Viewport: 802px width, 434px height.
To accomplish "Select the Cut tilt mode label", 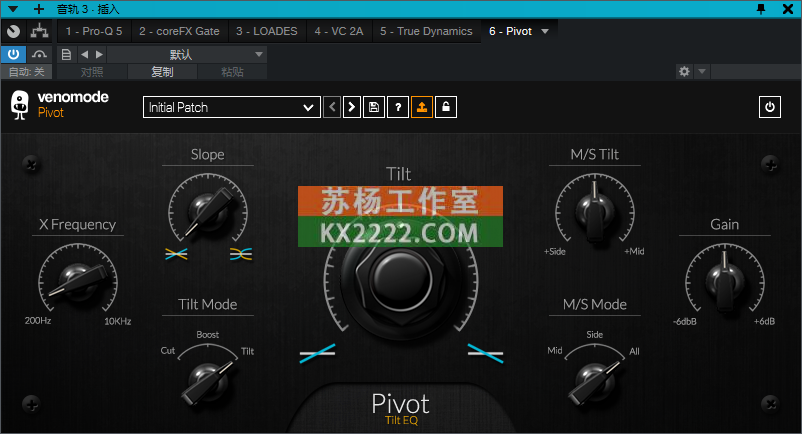I will pyautogui.click(x=168, y=351).
